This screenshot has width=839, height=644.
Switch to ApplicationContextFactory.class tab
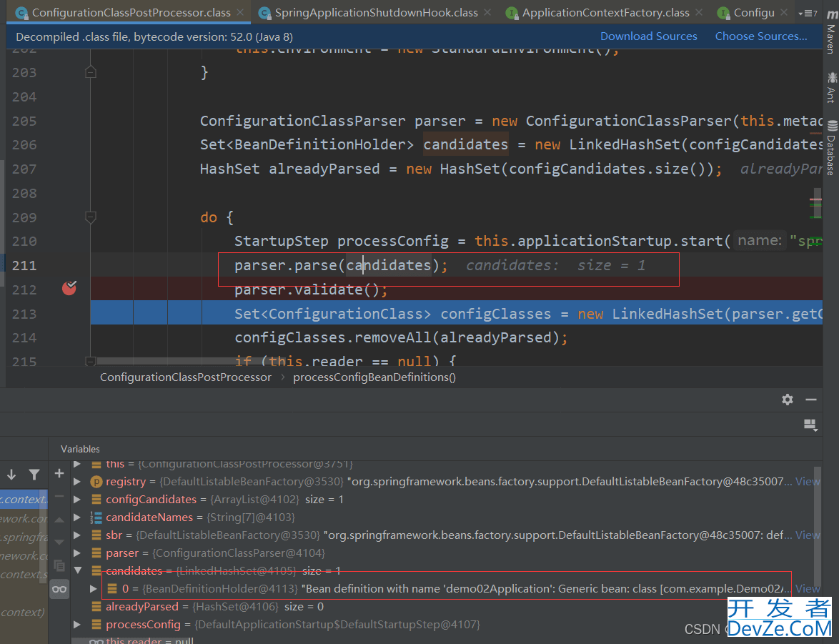coord(605,12)
